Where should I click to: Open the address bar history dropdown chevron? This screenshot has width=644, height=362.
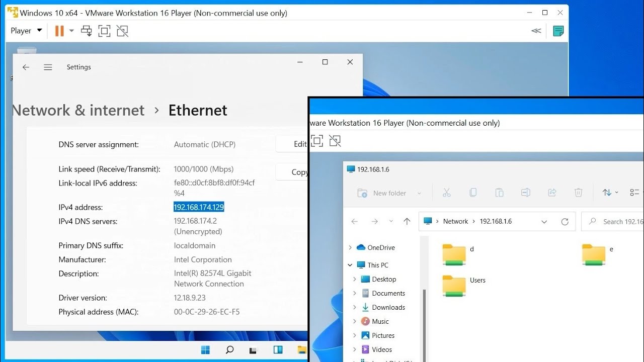(x=544, y=222)
